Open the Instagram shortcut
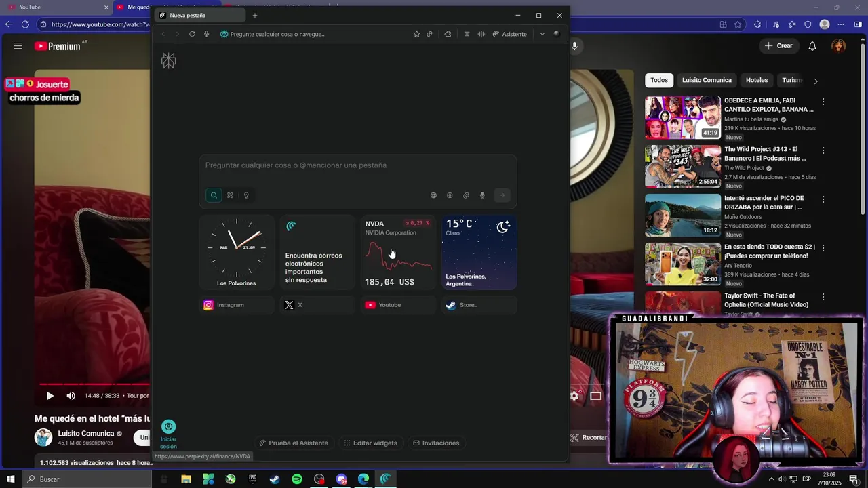 pos(237,305)
